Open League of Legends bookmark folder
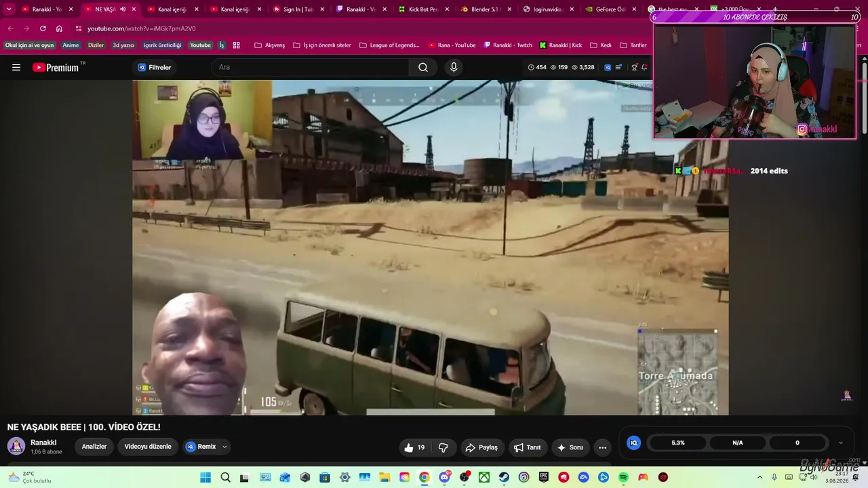 tap(389, 45)
